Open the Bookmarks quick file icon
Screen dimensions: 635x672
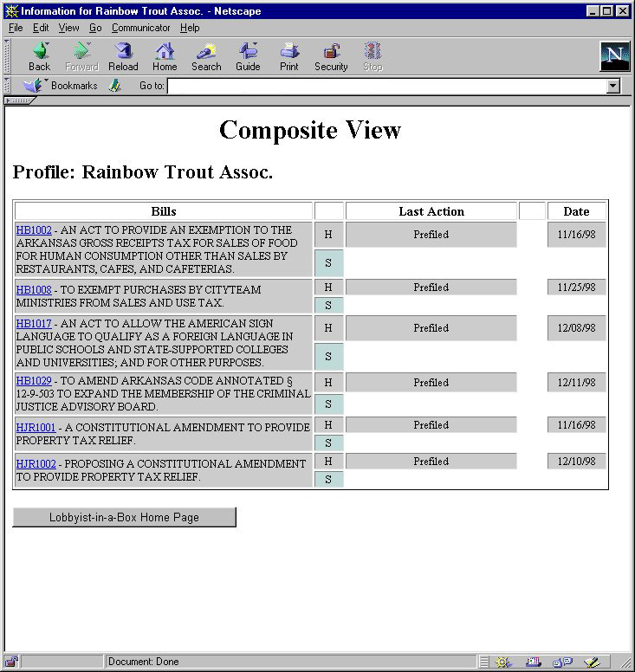click(x=34, y=86)
